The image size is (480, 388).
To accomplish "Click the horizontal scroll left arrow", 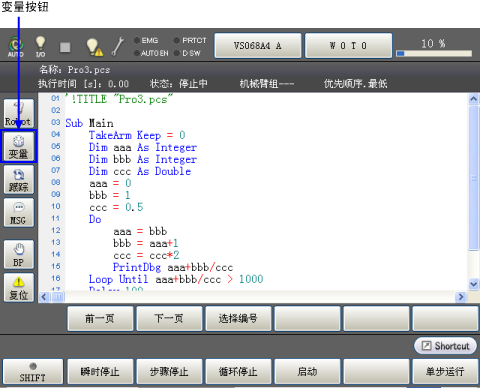I will [x=44, y=297].
